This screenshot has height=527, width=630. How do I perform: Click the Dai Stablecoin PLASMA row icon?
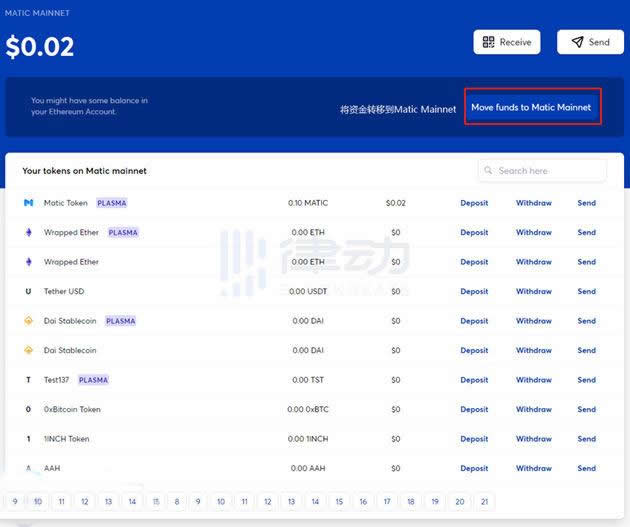29,321
